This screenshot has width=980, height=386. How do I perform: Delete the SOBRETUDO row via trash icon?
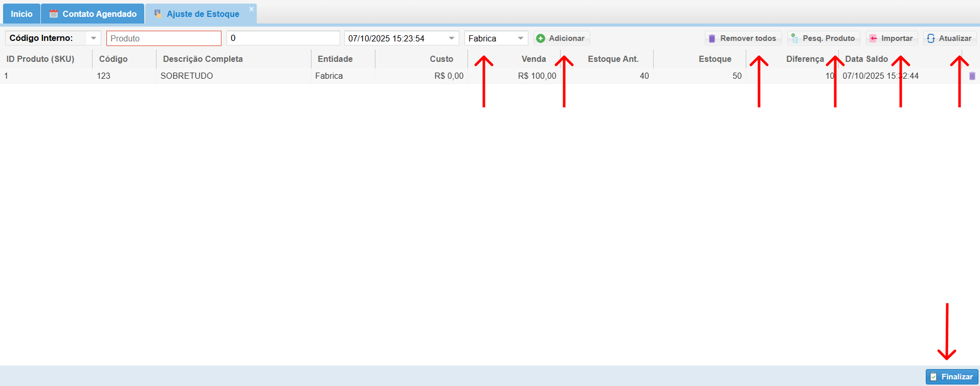click(972, 76)
